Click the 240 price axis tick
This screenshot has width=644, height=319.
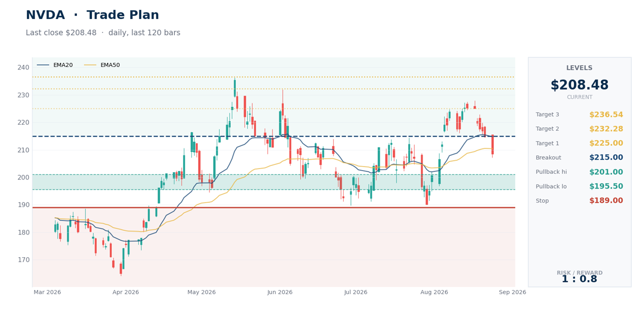click(23, 68)
